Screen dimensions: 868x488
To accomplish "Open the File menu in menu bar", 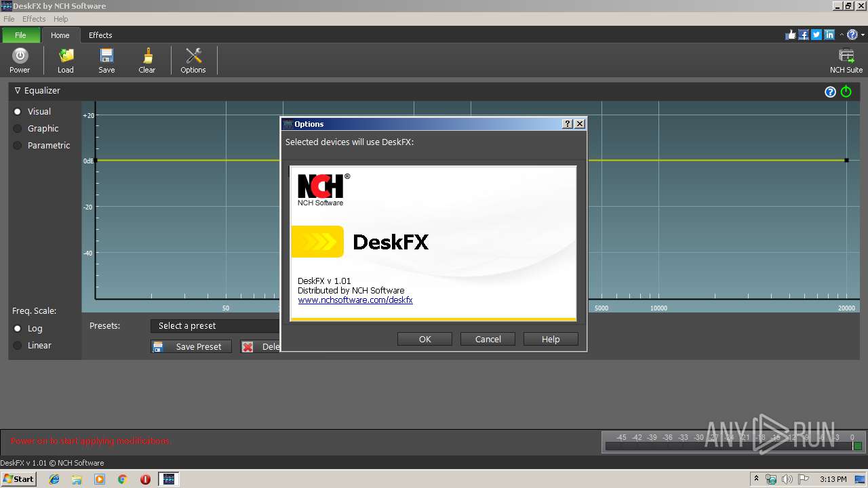I will (x=9, y=19).
